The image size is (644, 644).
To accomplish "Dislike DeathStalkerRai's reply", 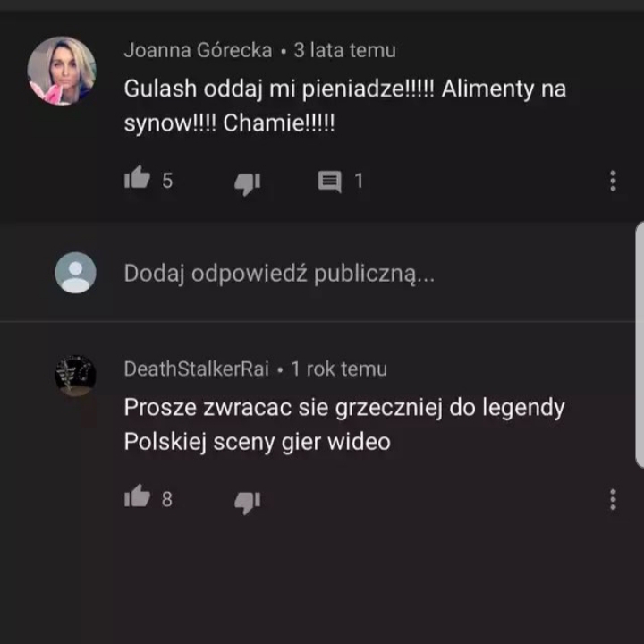I will coord(247,503).
